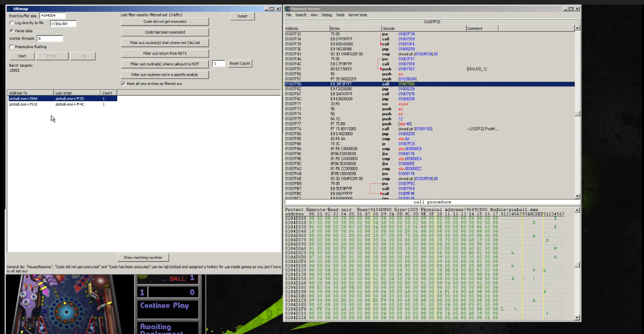
Task: Click the Start button in Ultimap
Action: click(x=22, y=56)
